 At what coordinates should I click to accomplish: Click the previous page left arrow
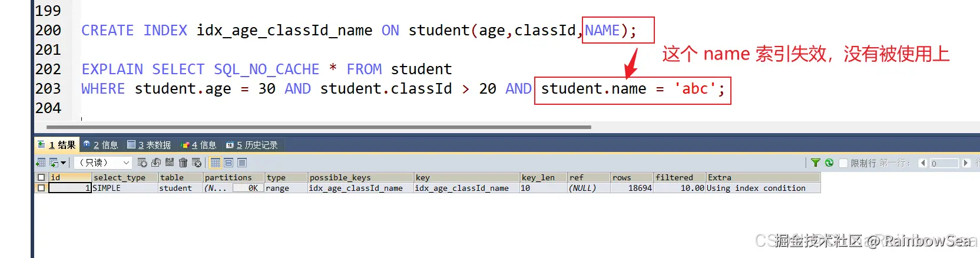click(x=923, y=163)
